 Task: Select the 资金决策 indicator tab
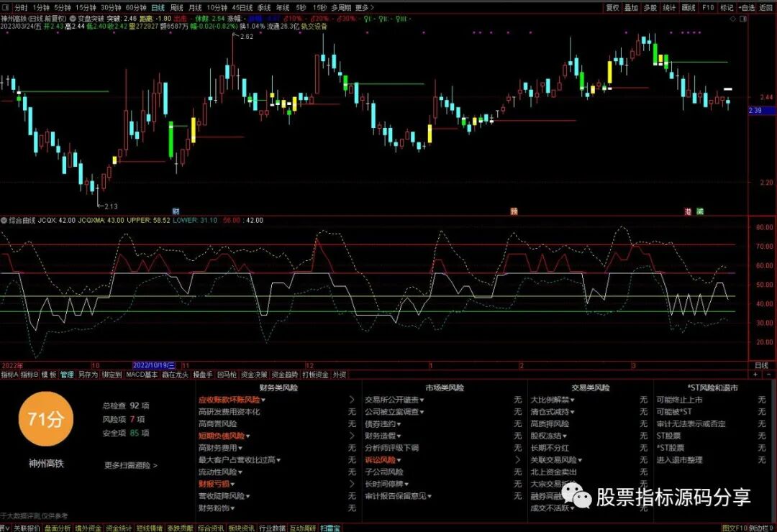point(254,375)
